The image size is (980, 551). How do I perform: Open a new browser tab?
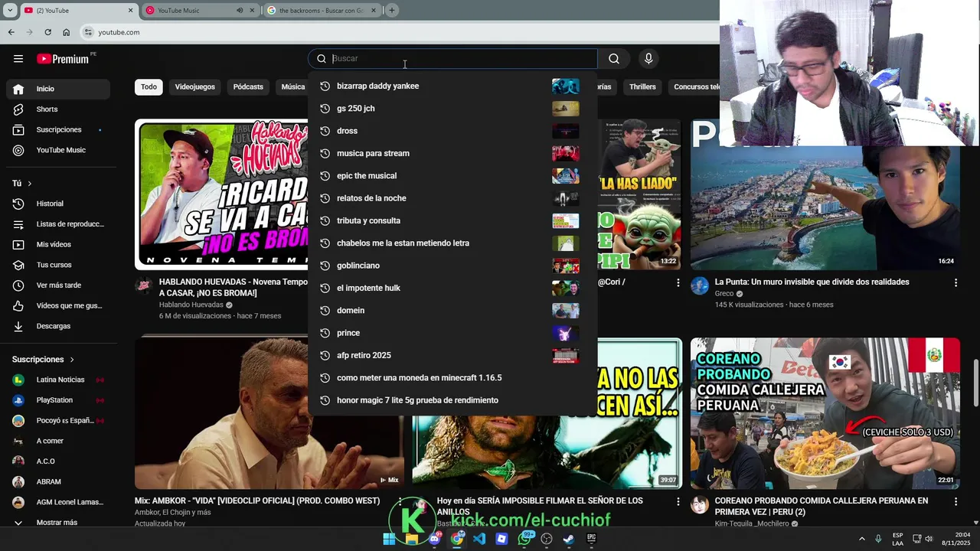[x=391, y=11]
